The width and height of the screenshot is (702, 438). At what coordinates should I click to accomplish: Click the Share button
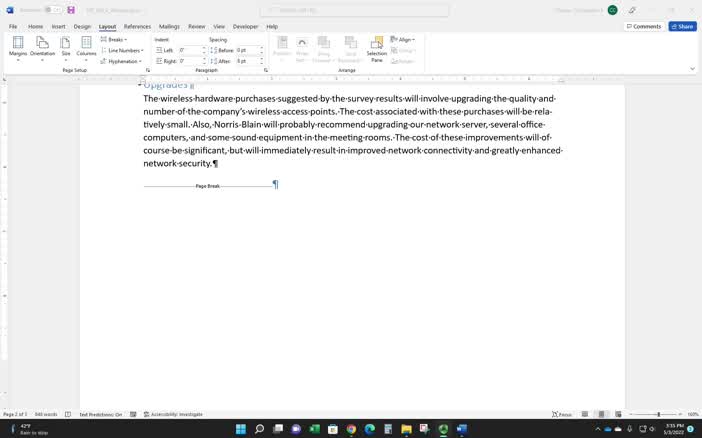point(682,27)
